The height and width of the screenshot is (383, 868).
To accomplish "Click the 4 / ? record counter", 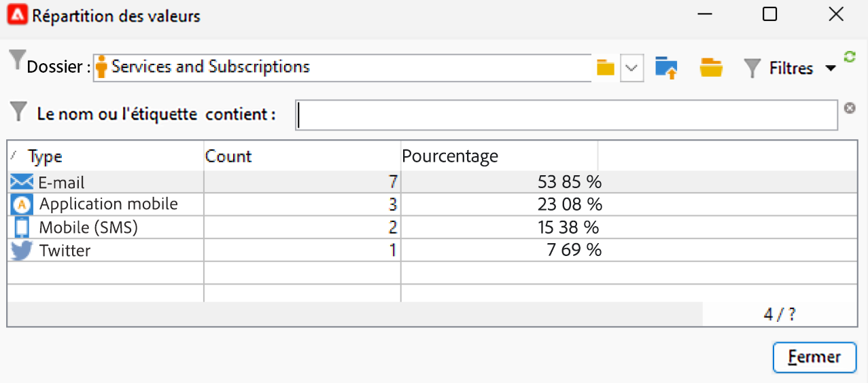I will coord(779,315).
